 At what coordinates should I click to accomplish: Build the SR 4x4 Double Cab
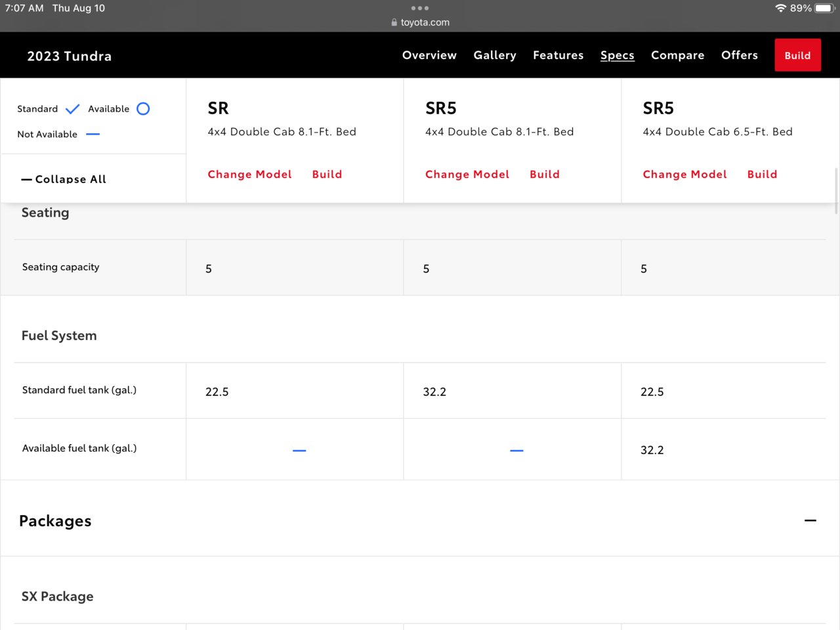click(327, 174)
